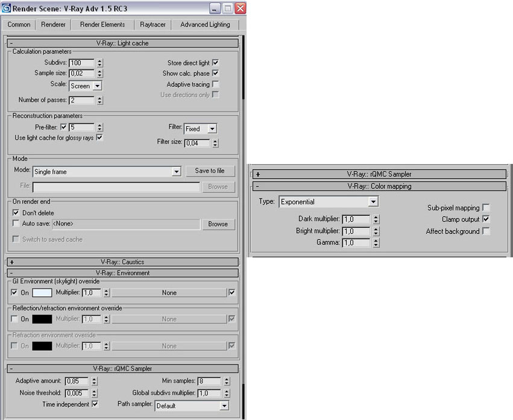This screenshot has width=513, height=420.
Task: Open the Render Elements tab
Action: pos(102,25)
